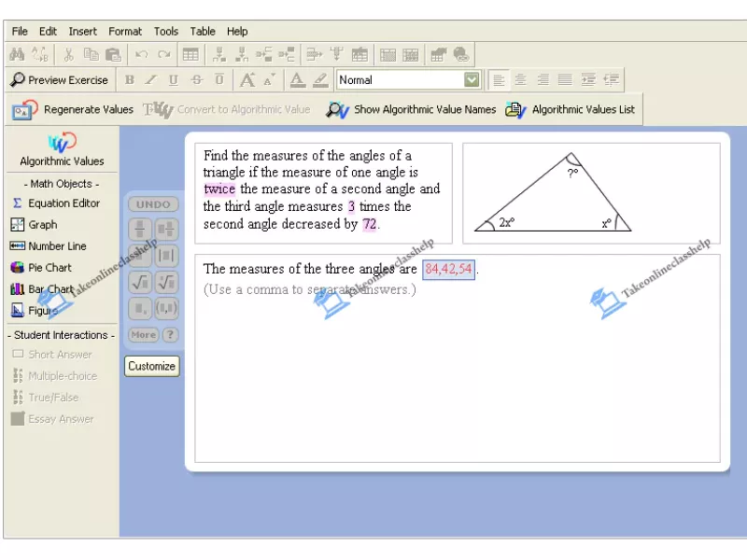Open the Tools menu
The width and height of the screenshot is (747, 560).
166,32
